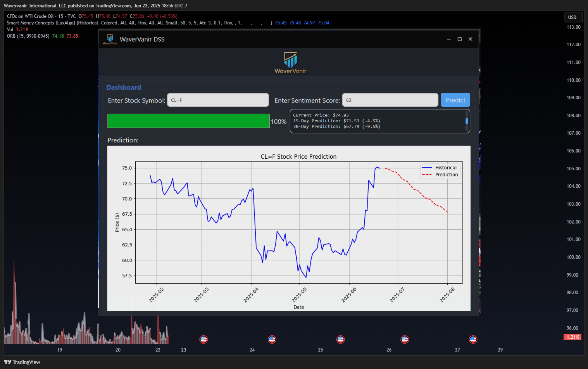Maximize the WaverVanir DSS window
588x369 pixels.
460,39
